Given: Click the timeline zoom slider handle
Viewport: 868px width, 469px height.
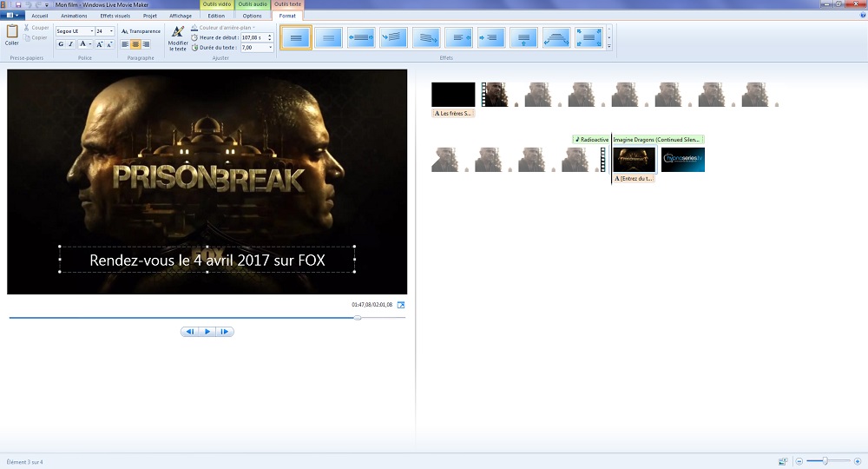Looking at the screenshot, I should [825, 461].
